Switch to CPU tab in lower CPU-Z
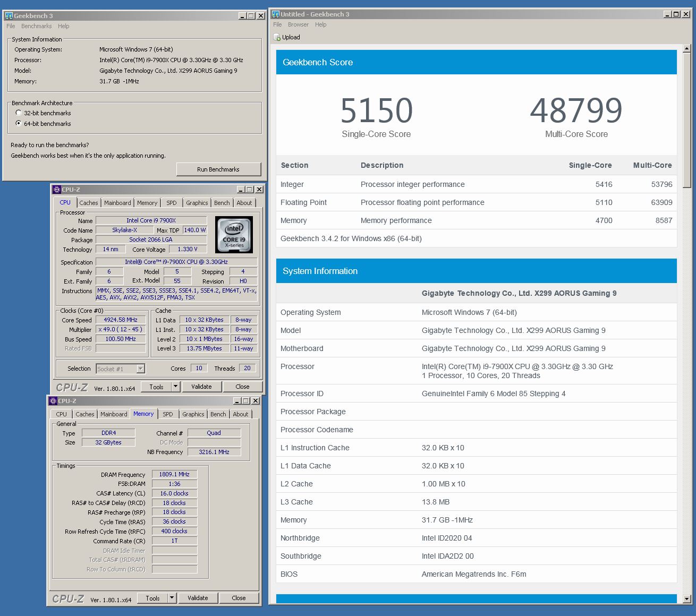Viewport: 696px width, 616px height. click(62, 414)
